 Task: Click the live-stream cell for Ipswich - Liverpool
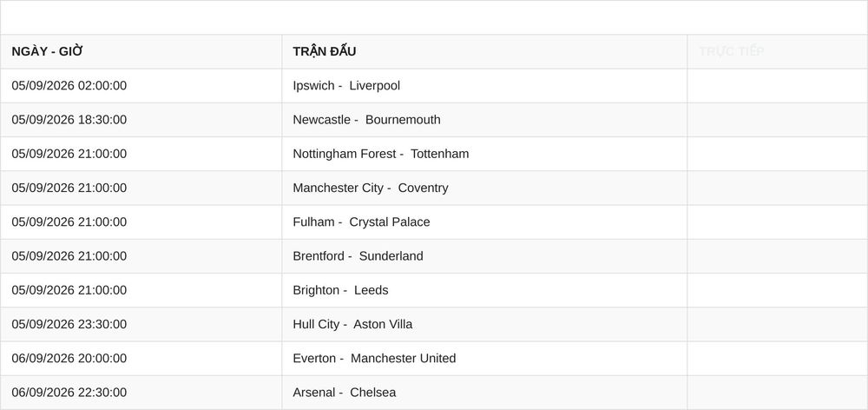(x=777, y=86)
